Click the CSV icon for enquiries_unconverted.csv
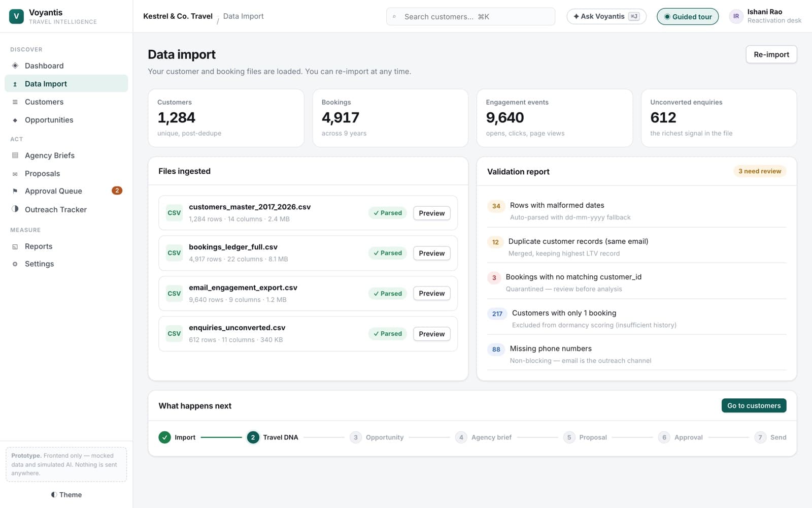Viewport: 812px width, 508px height. point(174,334)
